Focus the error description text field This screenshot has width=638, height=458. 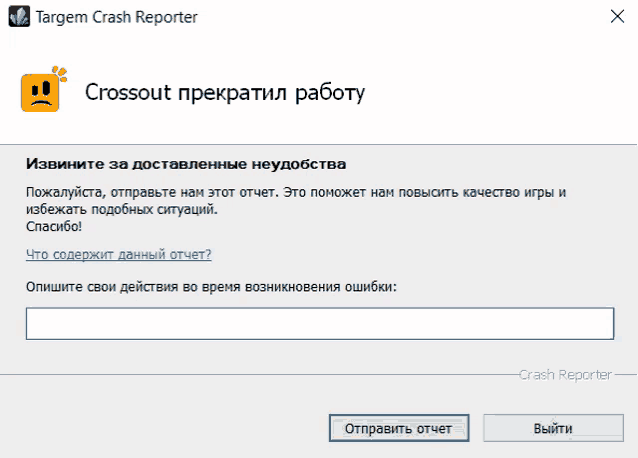point(320,324)
